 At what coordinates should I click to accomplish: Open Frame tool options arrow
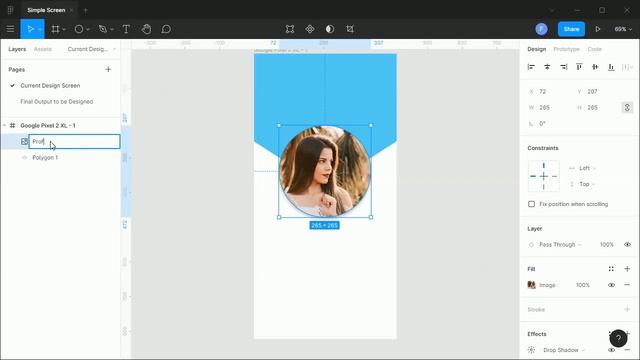[x=64, y=29]
